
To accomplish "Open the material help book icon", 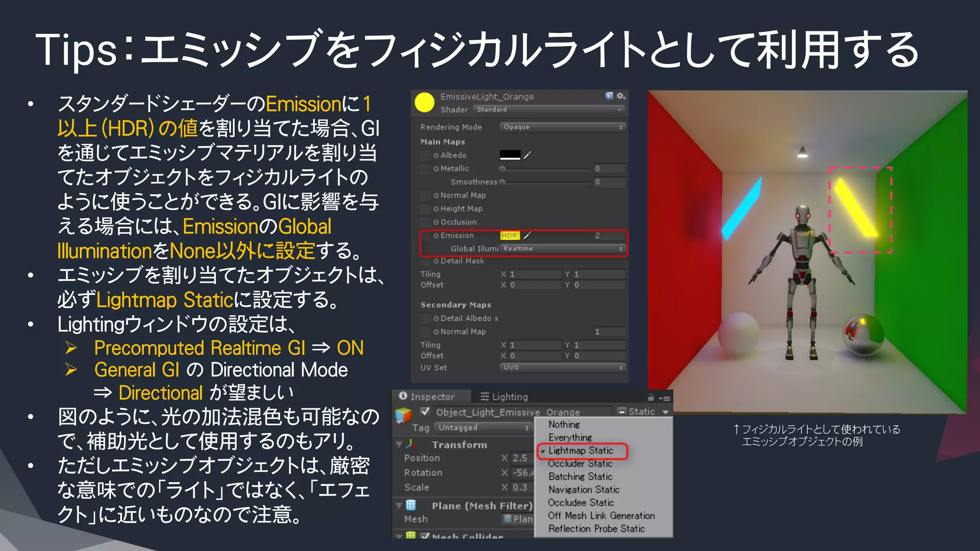I will (x=609, y=96).
